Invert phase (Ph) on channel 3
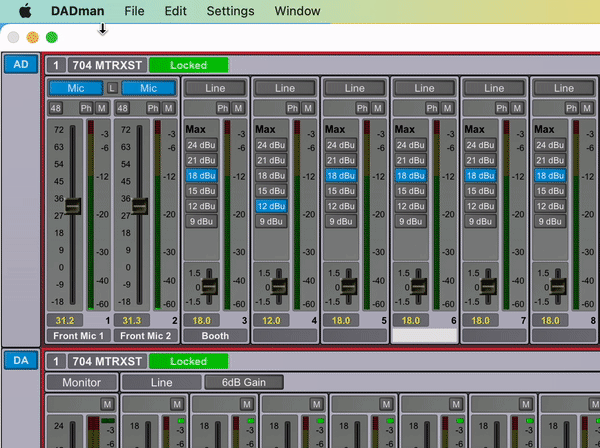Viewport: 600px width, 448px height. 223,108
